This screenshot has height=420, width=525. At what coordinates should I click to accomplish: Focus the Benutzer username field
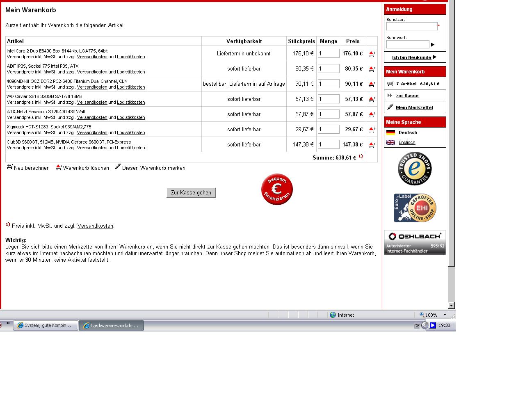(x=412, y=26)
